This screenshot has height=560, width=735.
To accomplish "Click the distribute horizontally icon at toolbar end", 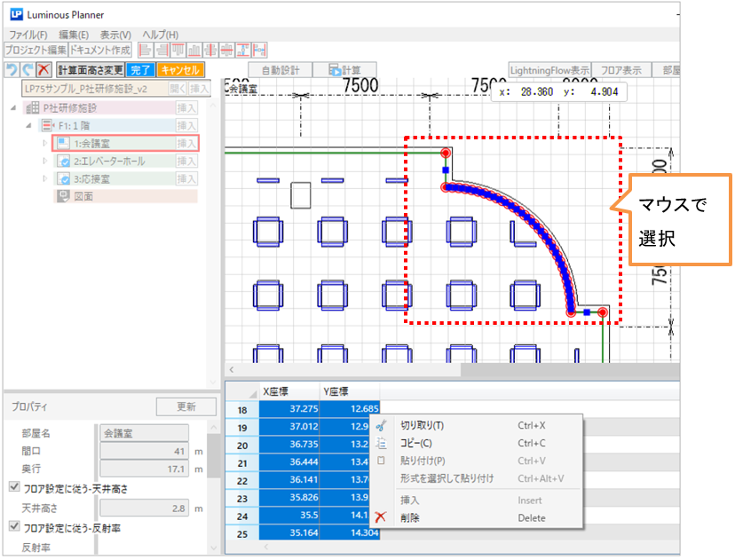I will click(260, 50).
